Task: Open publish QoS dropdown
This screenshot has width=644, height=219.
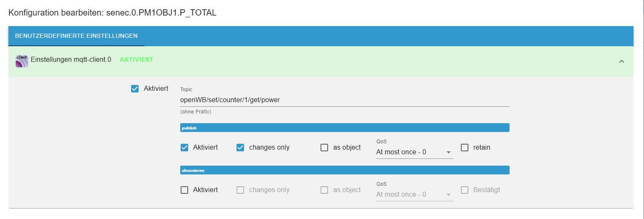Action: click(x=414, y=152)
